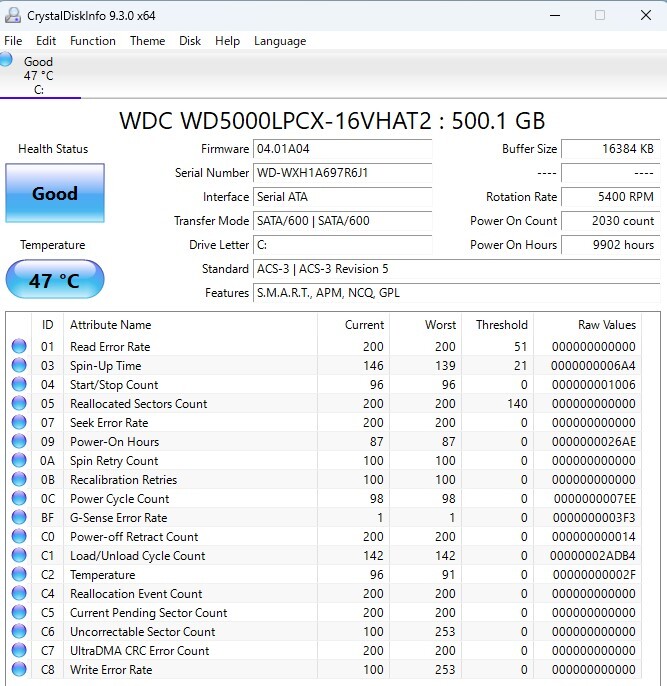The image size is (667, 686).
Task: Open the Disk menu
Action: click(190, 41)
